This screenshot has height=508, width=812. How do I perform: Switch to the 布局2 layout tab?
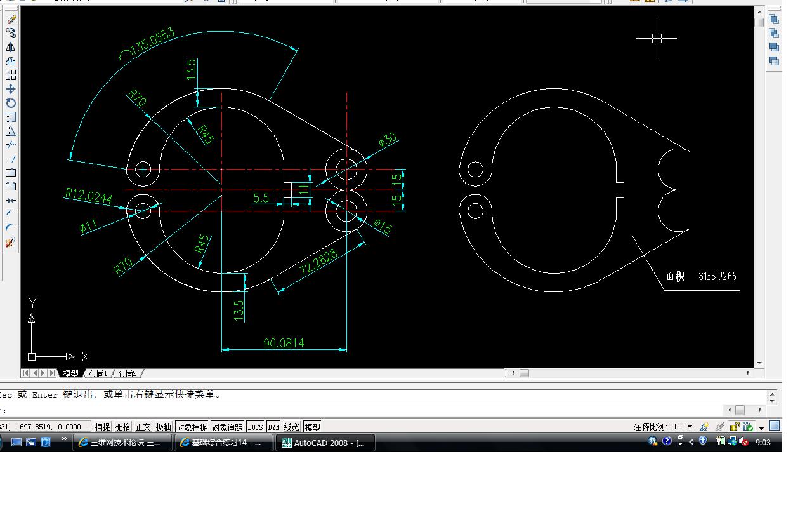pyautogui.click(x=127, y=373)
